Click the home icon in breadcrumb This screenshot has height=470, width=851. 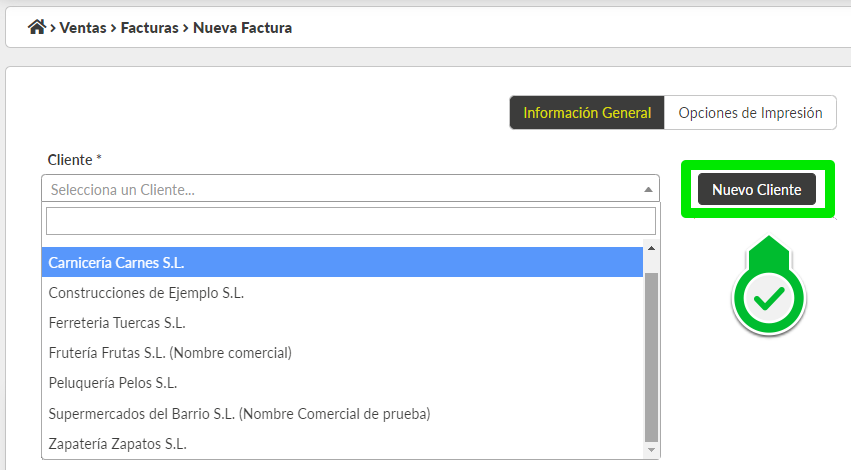[37, 28]
